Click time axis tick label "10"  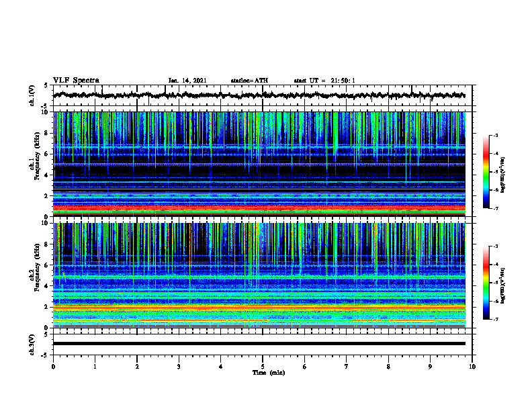(x=472, y=367)
